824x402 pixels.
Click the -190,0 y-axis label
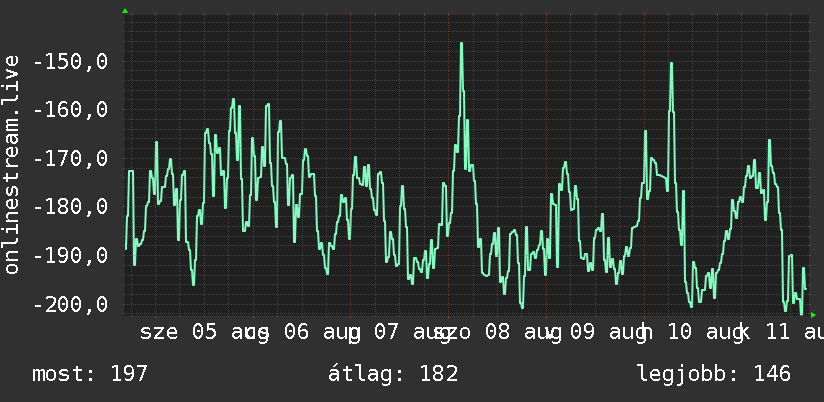point(70,256)
